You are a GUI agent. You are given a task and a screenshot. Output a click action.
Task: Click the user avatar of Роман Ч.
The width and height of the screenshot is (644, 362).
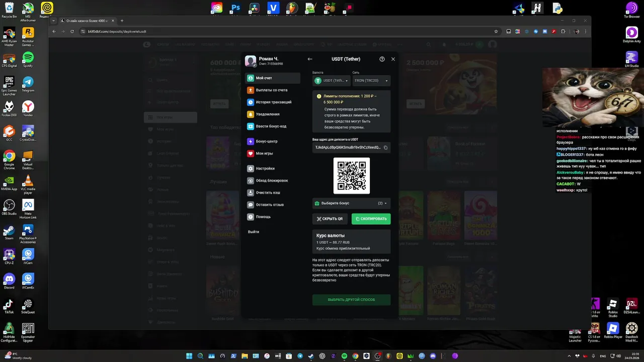point(251,61)
